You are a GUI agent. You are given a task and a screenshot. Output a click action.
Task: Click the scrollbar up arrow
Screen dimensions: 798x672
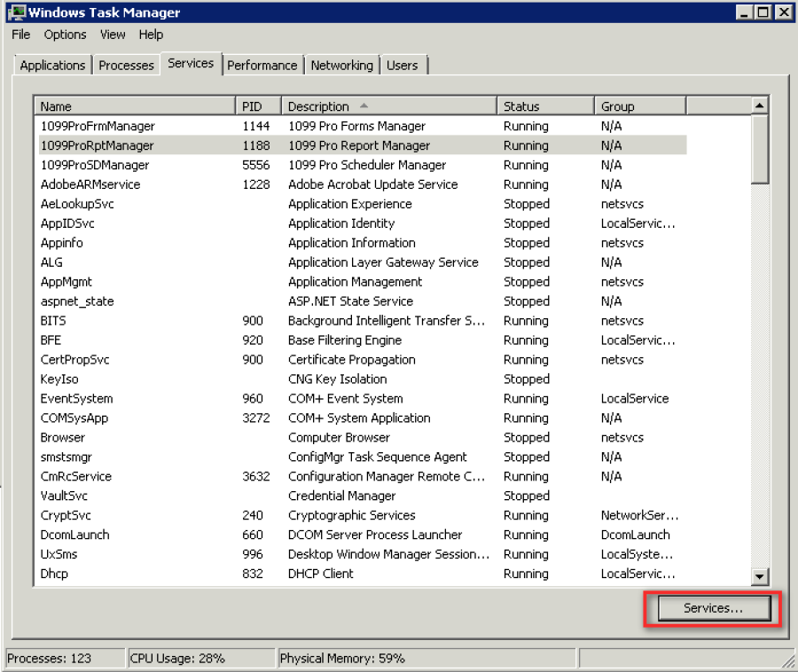(x=759, y=105)
